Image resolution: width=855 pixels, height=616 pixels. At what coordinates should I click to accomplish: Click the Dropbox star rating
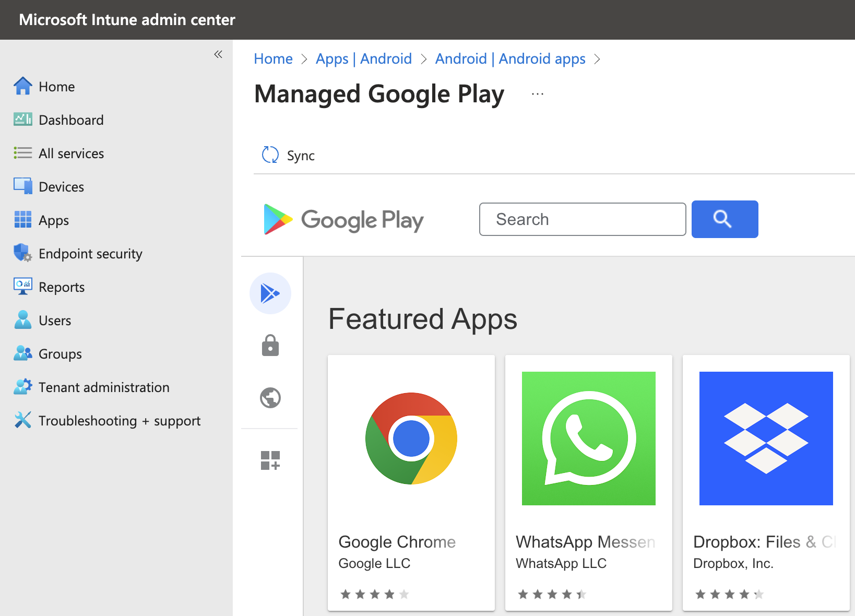[x=730, y=594]
